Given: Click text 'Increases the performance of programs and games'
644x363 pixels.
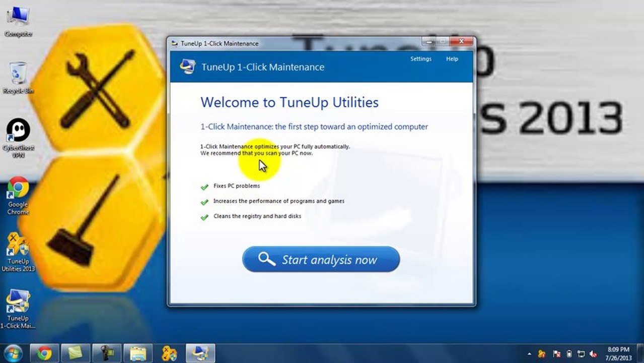Looking at the screenshot, I should [x=279, y=201].
